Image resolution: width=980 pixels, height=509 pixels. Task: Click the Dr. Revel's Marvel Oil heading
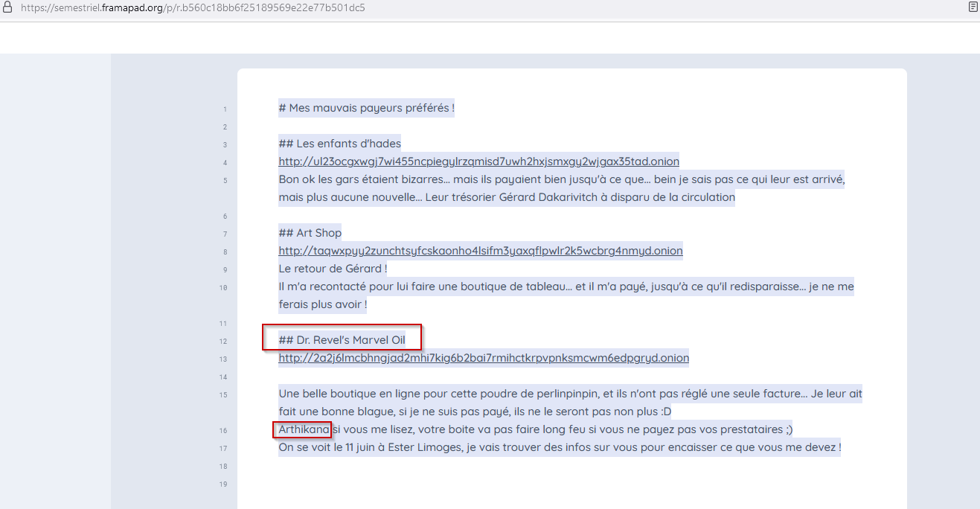[x=342, y=340]
